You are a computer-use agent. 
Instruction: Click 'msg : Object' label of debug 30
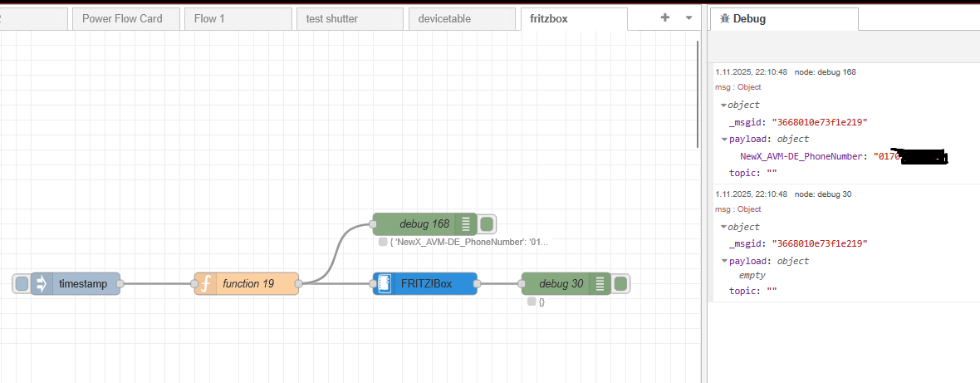tap(738, 209)
